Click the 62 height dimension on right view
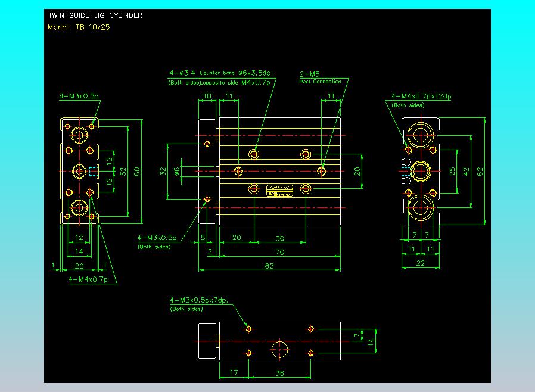The width and height of the screenshot is (535, 392). coord(480,171)
